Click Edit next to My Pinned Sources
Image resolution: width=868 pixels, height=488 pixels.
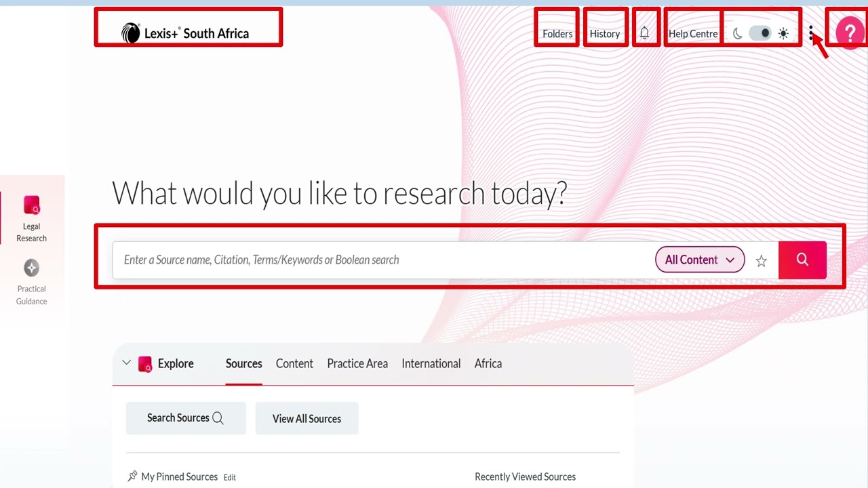pos(230,477)
